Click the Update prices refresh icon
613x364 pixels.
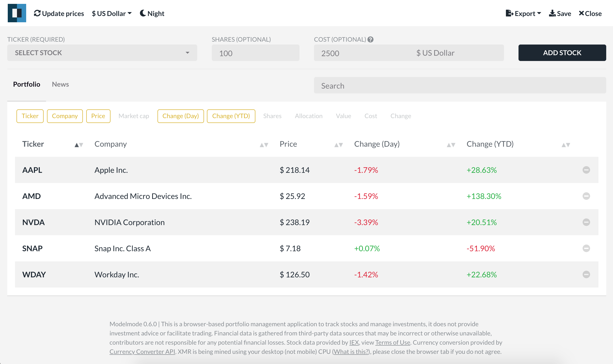tap(37, 13)
